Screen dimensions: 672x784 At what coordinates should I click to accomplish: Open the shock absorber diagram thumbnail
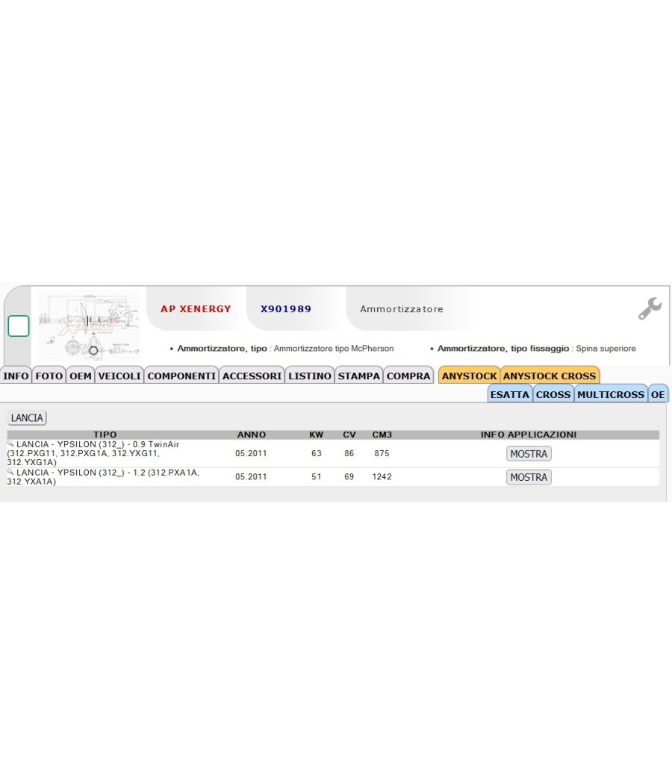[90, 326]
